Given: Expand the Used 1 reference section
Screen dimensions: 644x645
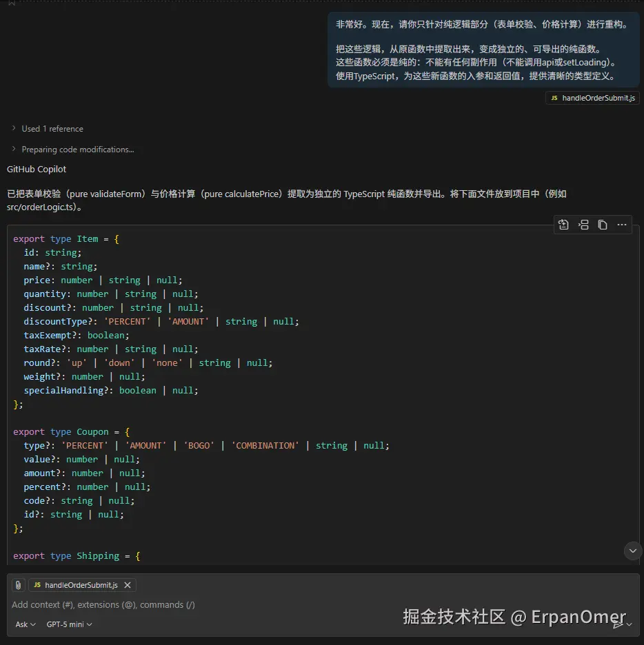Looking at the screenshot, I should (48, 129).
